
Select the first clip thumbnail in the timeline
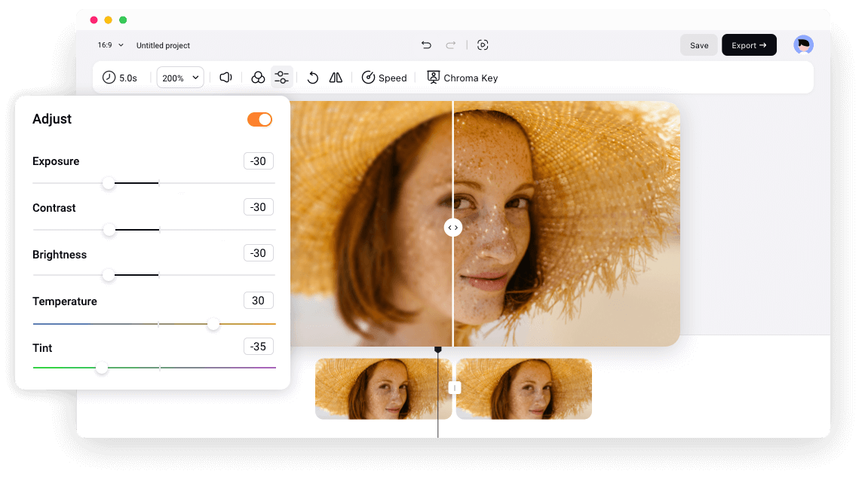point(383,389)
